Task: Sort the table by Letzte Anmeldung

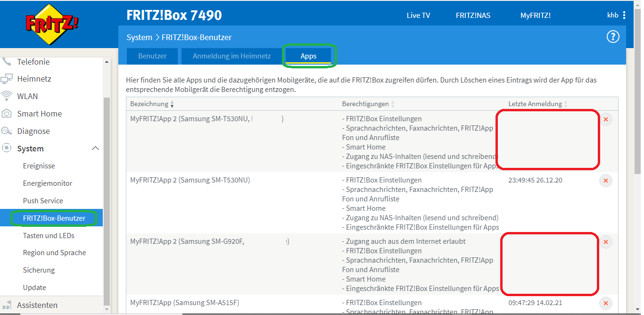Action: tap(538, 104)
